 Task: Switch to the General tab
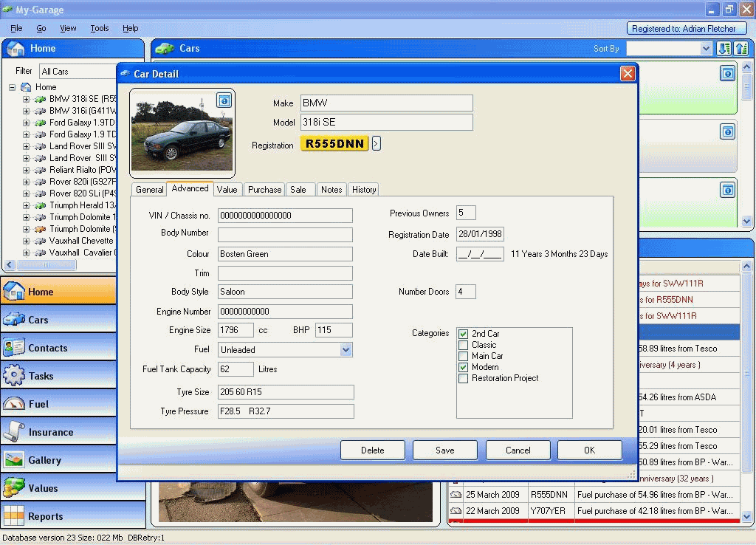pyautogui.click(x=149, y=190)
